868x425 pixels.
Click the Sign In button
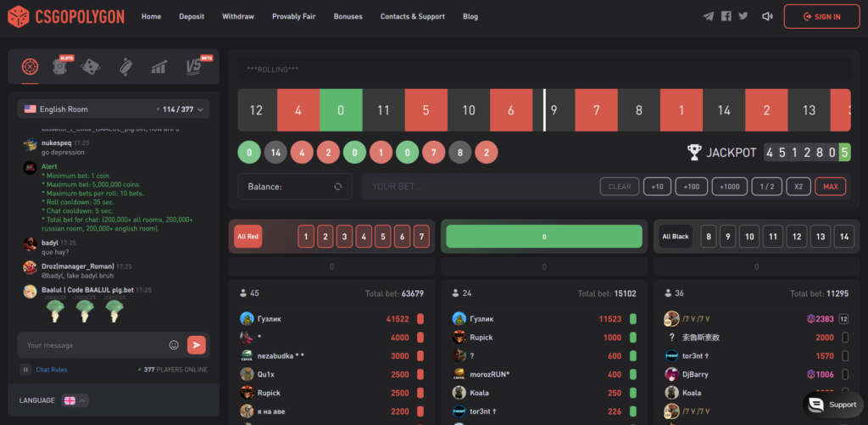(821, 16)
